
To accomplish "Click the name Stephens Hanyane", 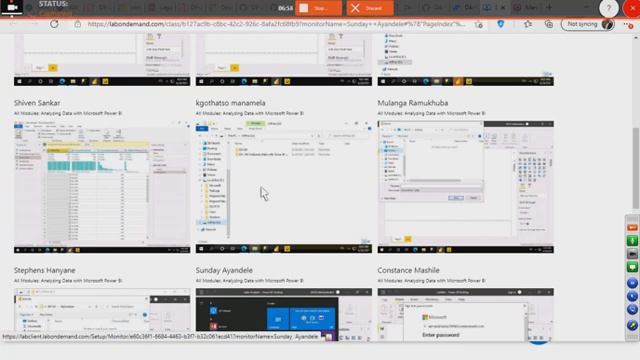I will [44, 270].
